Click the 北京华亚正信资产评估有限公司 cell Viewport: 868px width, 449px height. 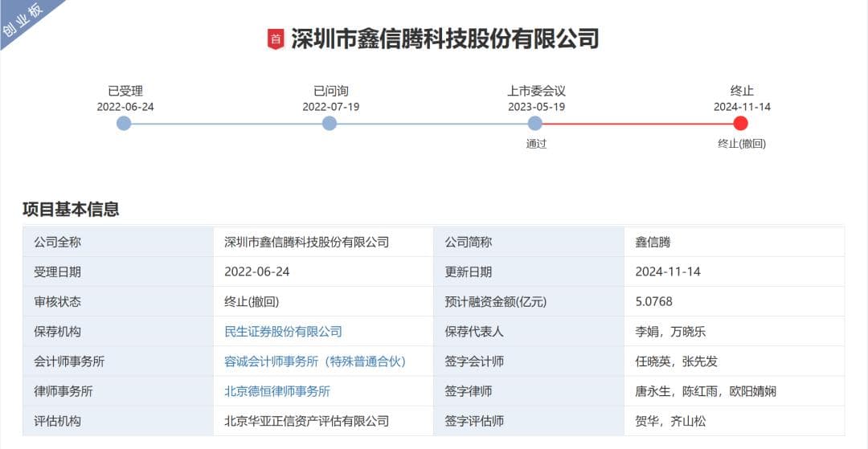click(306, 421)
